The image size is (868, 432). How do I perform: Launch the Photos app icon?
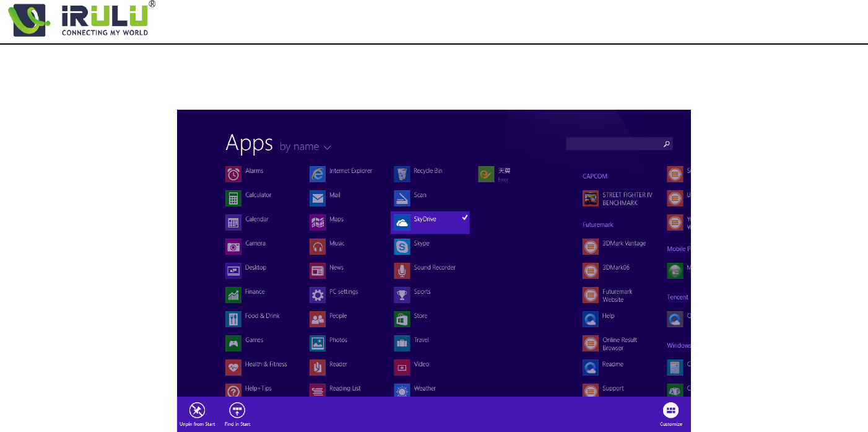point(318,343)
